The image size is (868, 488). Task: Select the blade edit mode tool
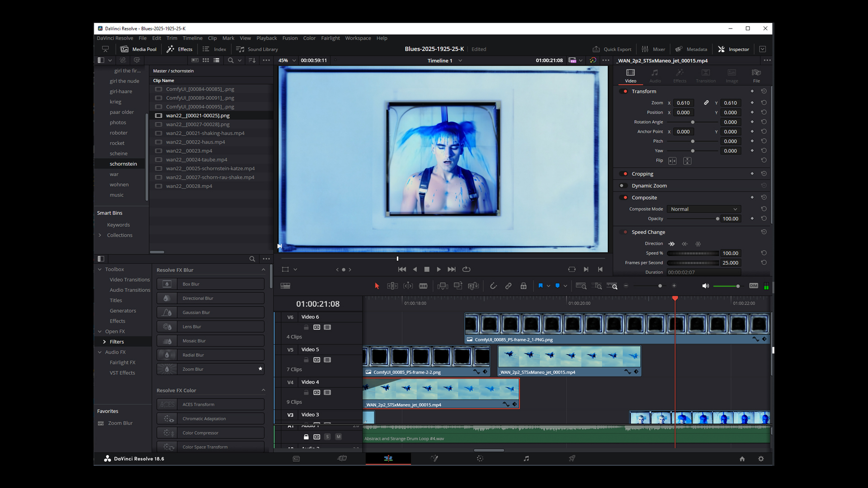point(423,286)
